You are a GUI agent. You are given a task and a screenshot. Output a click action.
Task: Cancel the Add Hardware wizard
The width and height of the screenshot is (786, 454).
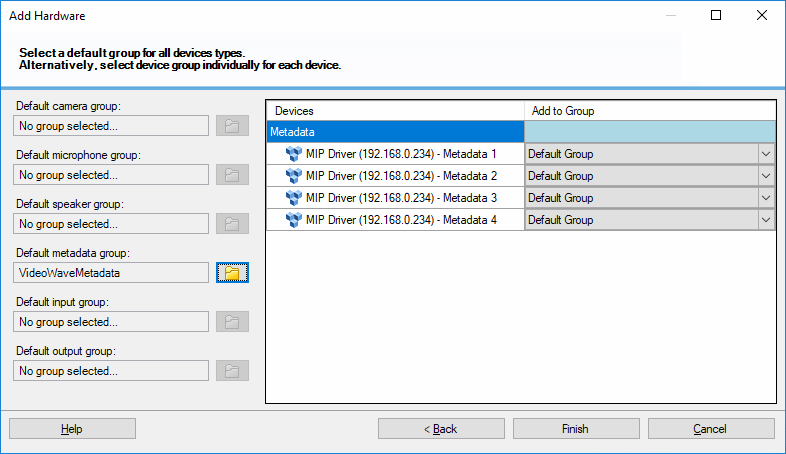[711, 429]
